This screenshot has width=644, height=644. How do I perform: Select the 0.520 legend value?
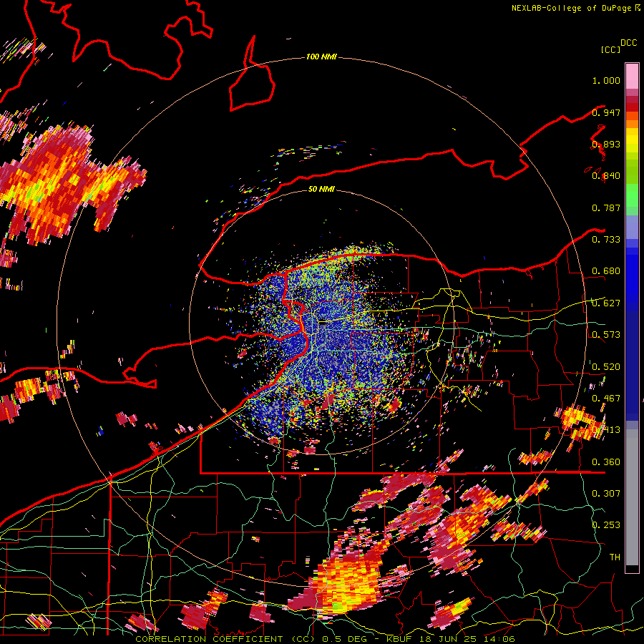(606, 367)
